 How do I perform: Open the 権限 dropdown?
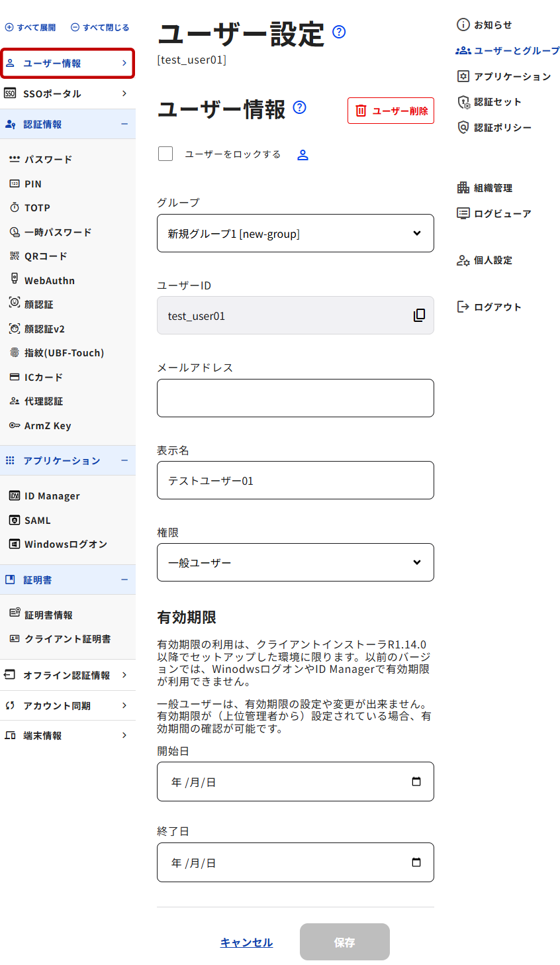[x=295, y=562]
